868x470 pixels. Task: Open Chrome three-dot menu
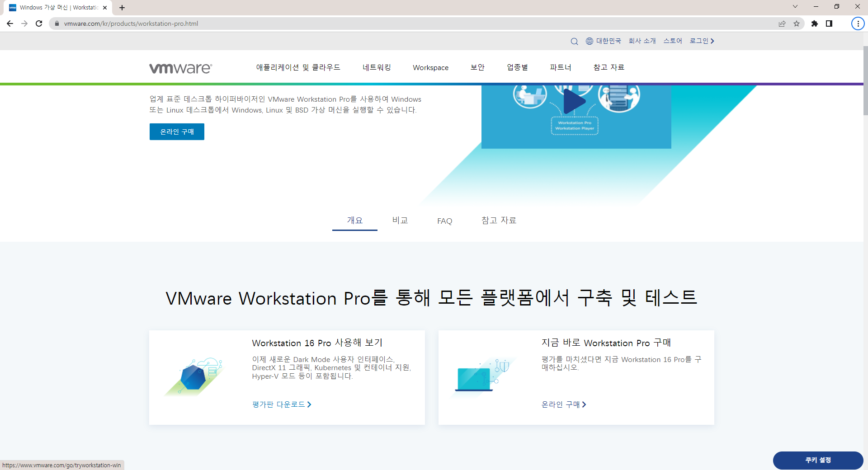858,23
